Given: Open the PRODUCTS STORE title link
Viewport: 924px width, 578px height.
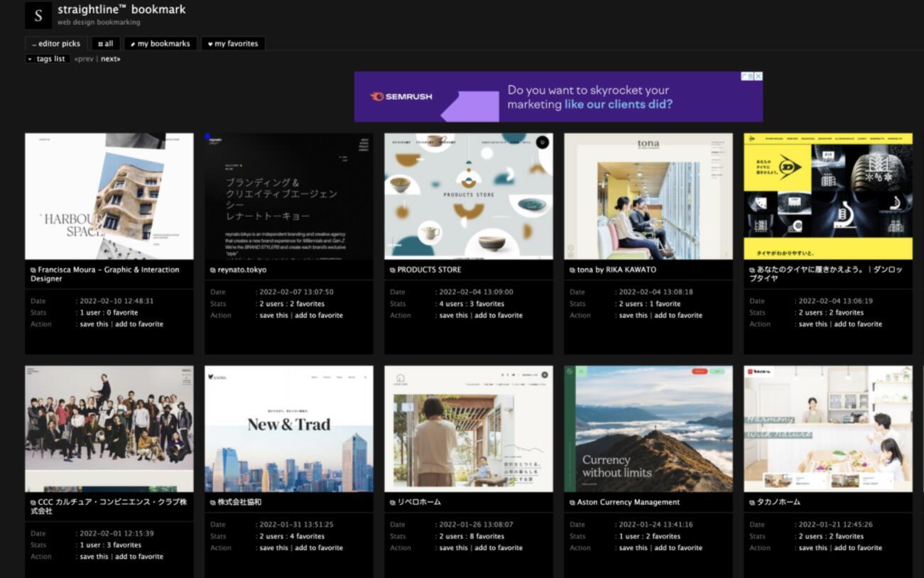Looking at the screenshot, I should (x=429, y=270).
